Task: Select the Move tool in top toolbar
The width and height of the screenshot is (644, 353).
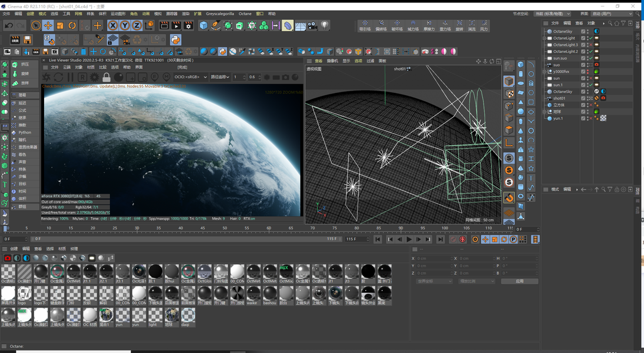Action: coord(48,25)
